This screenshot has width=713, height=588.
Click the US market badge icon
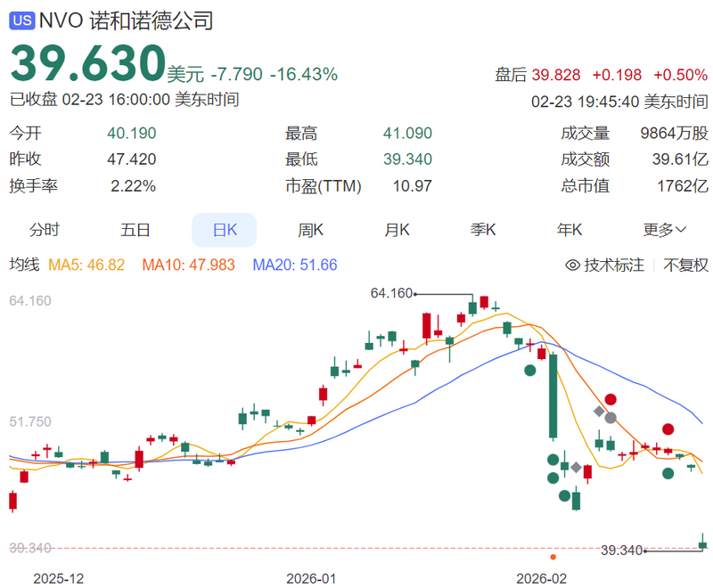22,20
